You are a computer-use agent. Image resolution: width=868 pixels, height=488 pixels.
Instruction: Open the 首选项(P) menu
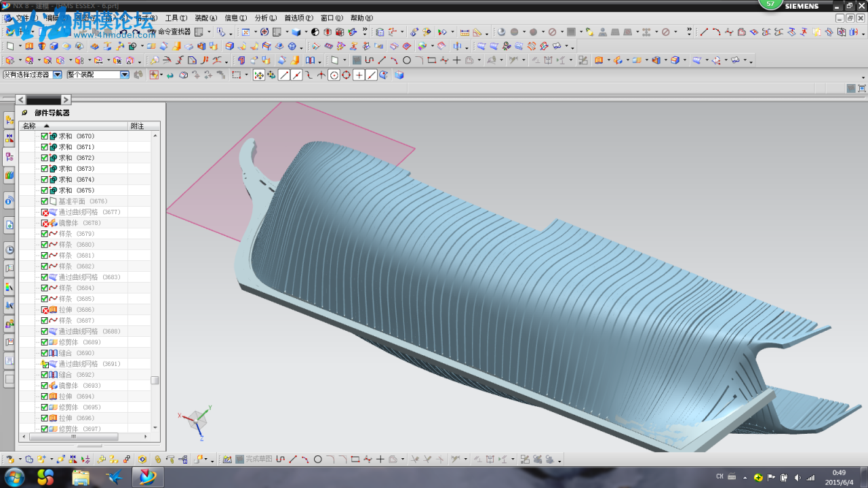coord(298,18)
